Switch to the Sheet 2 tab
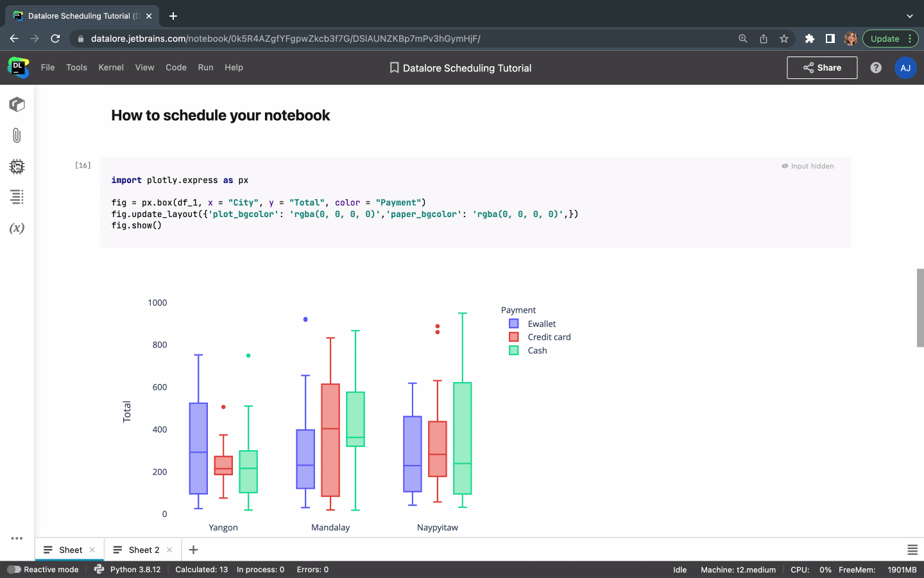Screen dimensions: 924x578 pyautogui.click(x=144, y=550)
